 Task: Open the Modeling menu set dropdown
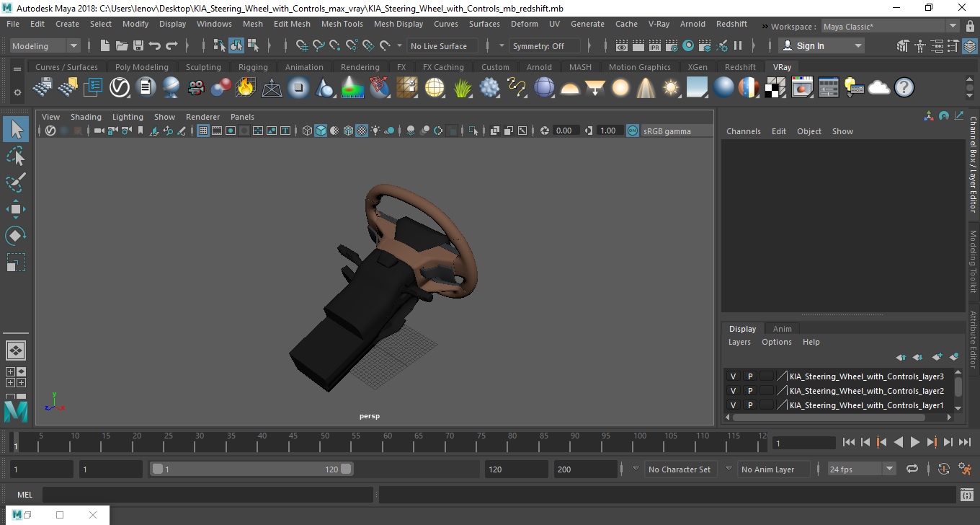point(45,45)
